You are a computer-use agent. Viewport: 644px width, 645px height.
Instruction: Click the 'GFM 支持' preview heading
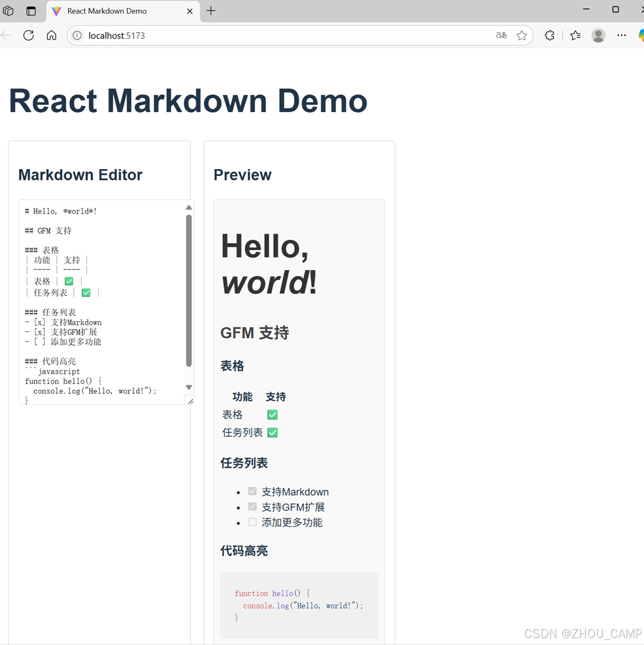click(255, 333)
